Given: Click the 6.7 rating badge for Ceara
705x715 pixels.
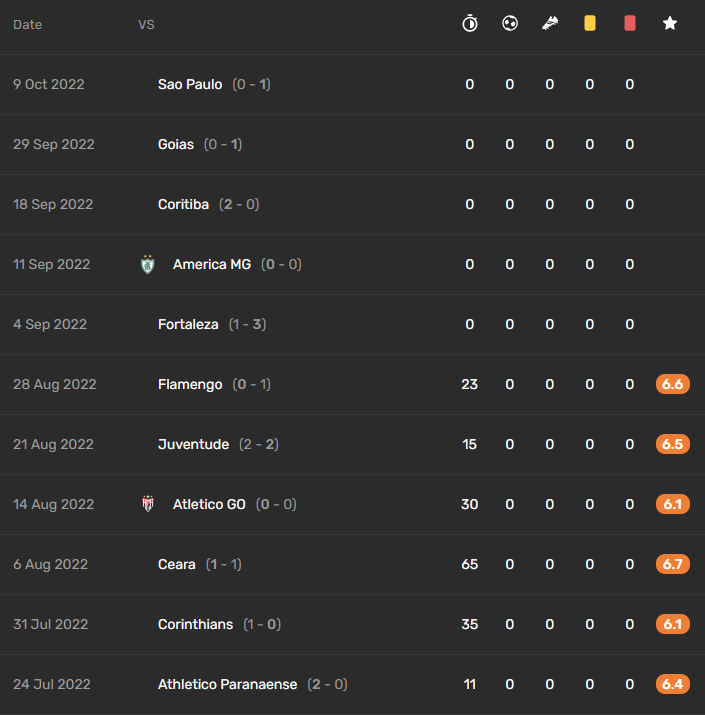Looking at the screenshot, I should pyautogui.click(x=673, y=564).
